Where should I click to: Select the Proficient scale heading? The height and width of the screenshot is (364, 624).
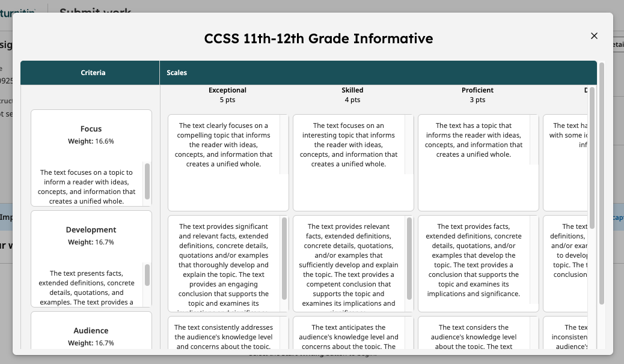click(477, 90)
